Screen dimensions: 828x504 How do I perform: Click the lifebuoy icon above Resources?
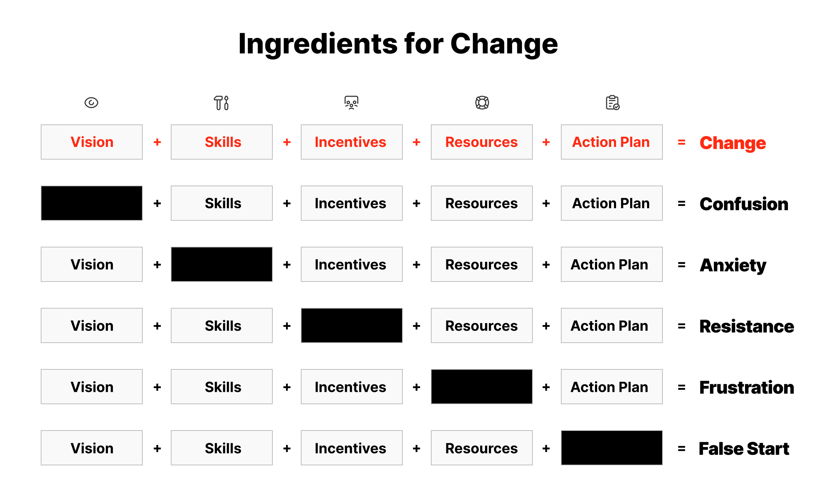click(x=482, y=103)
